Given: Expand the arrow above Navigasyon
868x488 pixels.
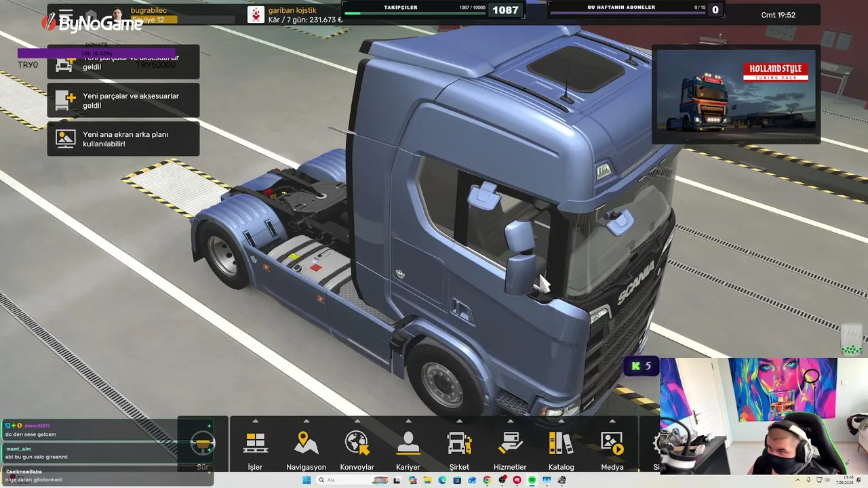Looking at the screenshot, I should coord(307,421).
